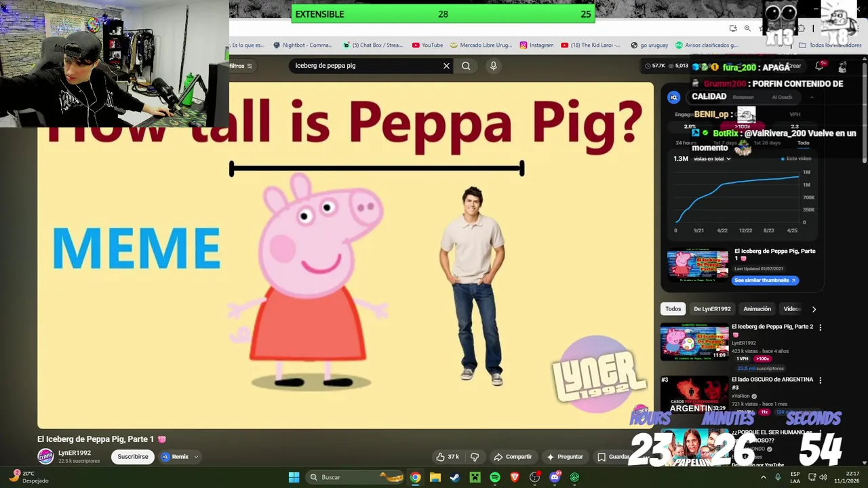This screenshot has height=488, width=868.
Task: Open Minecraft icon in the taskbar
Action: point(475,477)
